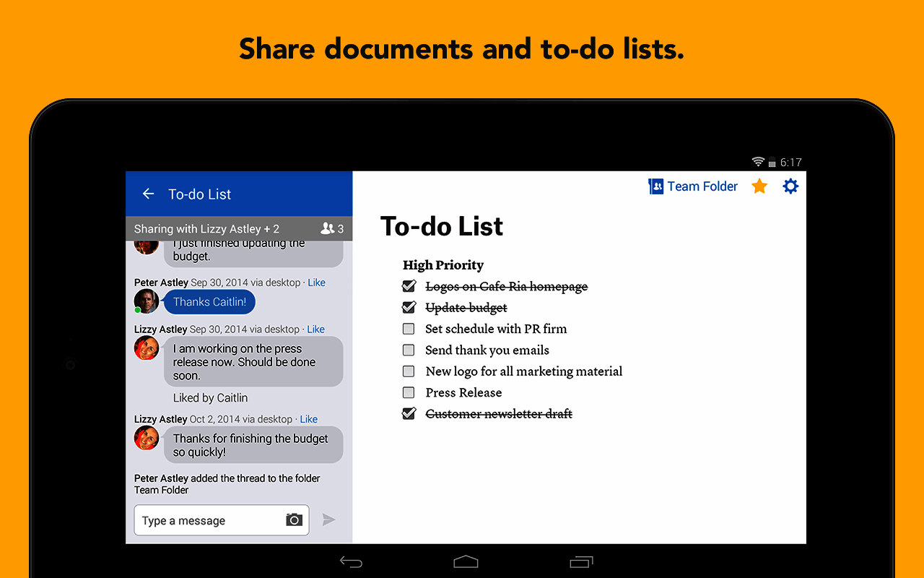This screenshot has width=924, height=578.
Task: Like Lizzy Astley's press release message
Action: 315,329
